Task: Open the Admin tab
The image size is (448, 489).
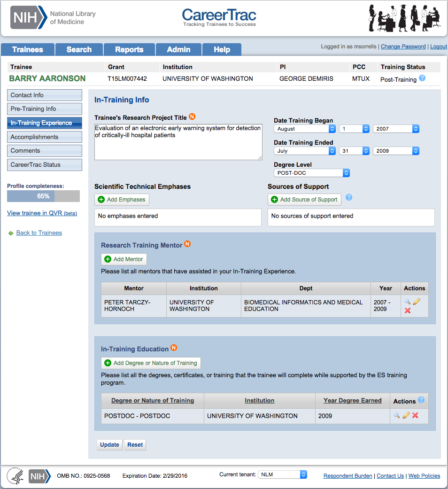Action: click(x=178, y=50)
